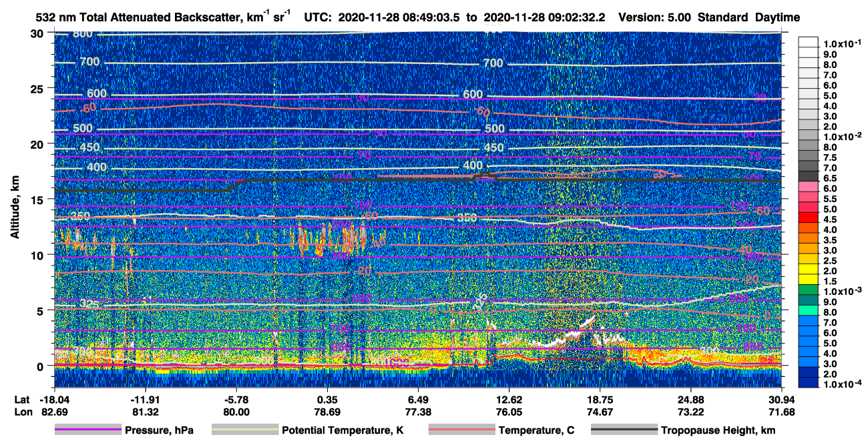Screen dimensions: 868x445
Task: Click the latitude value '12.62'
Action: pyautogui.click(x=509, y=399)
